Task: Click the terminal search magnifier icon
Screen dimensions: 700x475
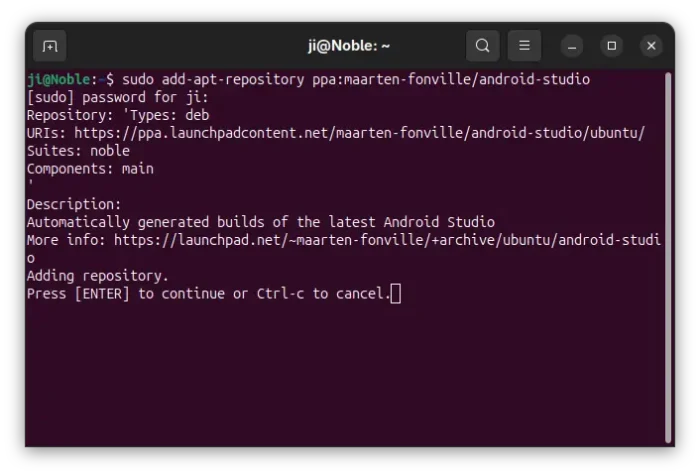Action: pyautogui.click(x=482, y=46)
